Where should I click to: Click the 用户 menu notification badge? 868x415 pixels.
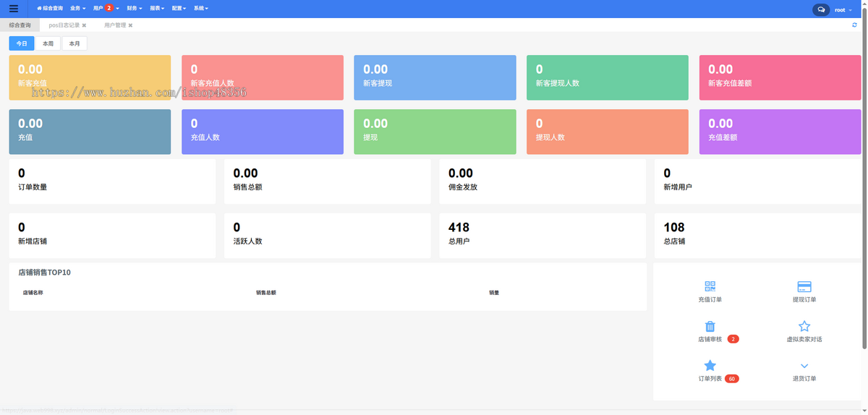[x=109, y=9]
